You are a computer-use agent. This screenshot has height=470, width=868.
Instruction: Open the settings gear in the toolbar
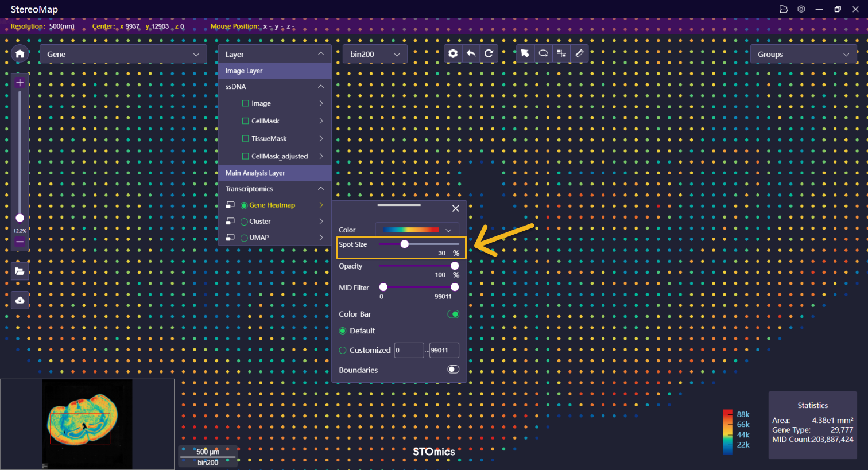453,53
